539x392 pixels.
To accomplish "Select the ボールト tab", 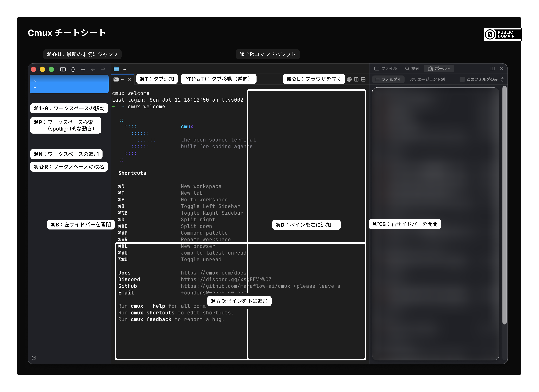I will pos(439,69).
